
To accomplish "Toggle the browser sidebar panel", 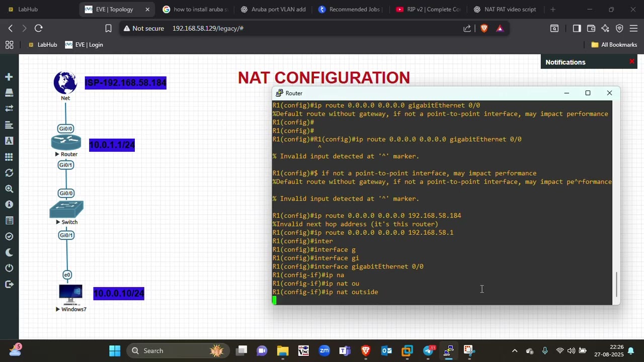I will (x=577, y=29).
